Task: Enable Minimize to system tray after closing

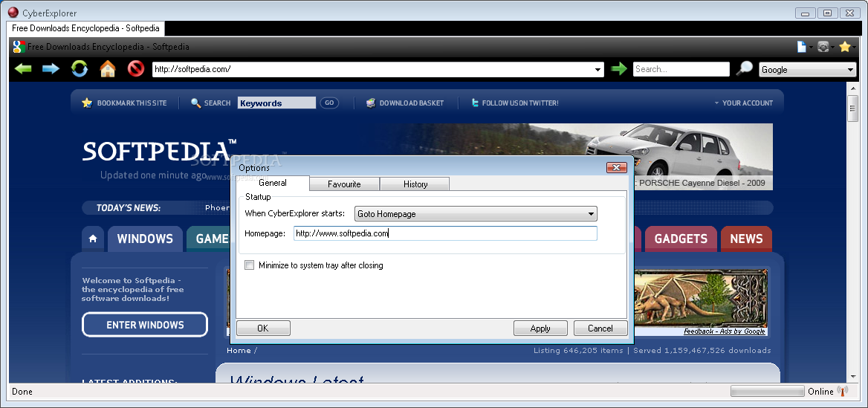Action: pos(250,265)
